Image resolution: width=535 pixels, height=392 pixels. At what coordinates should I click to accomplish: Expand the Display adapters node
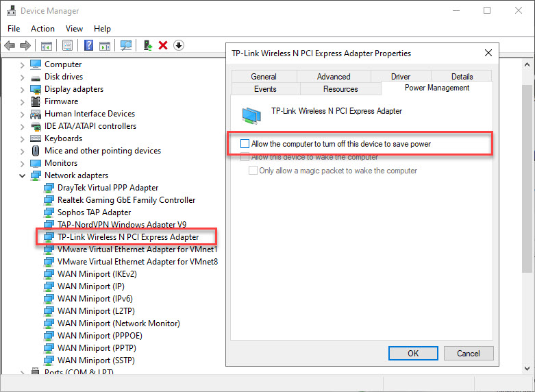click(22, 90)
